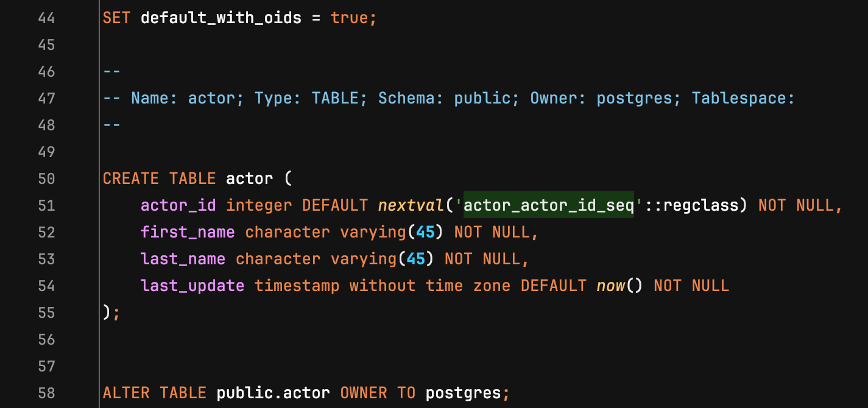
Task: Click the regclass type cast
Action: coord(700,205)
